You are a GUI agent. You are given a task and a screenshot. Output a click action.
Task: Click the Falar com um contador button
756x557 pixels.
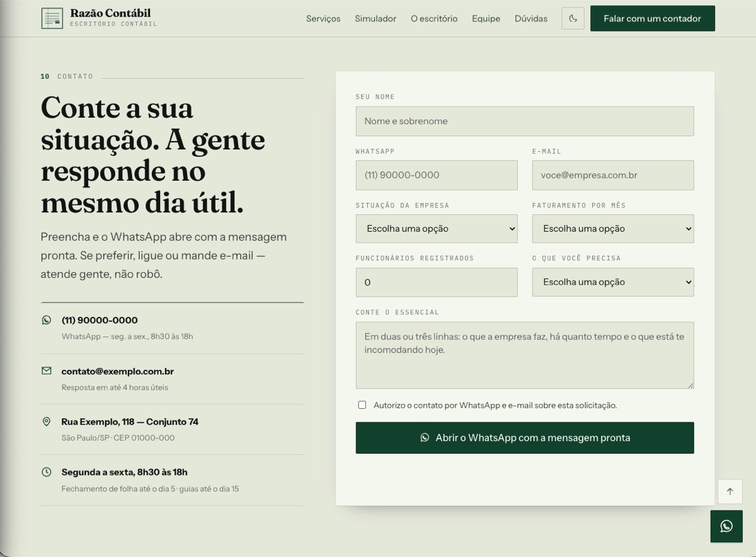(653, 18)
